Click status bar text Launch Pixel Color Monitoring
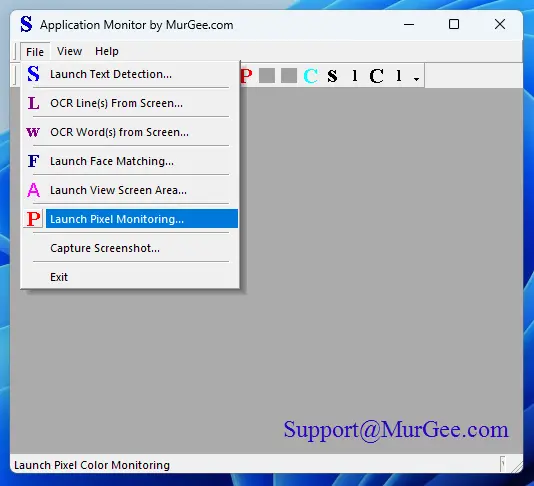This screenshot has width=534, height=486. click(92, 465)
